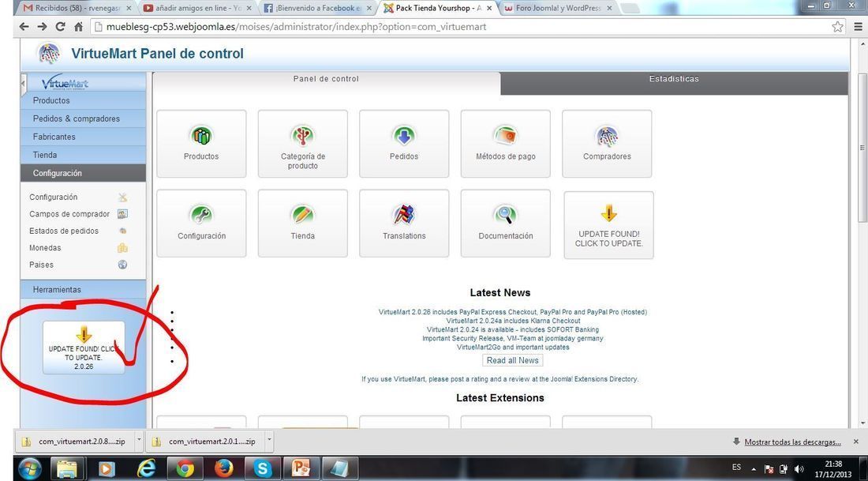Expand the Fabricantes sidebar section
The width and height of the screenshot is (868, 481).
click(83, 137)
